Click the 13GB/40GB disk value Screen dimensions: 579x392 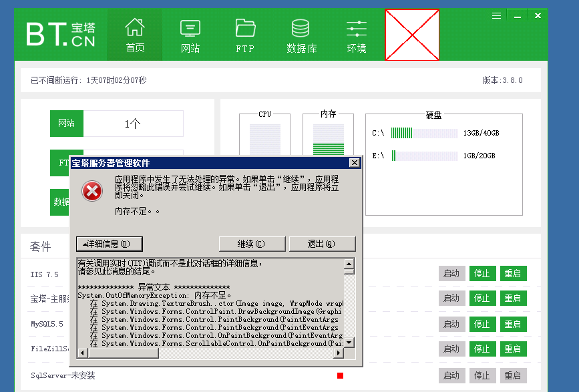tap(481, 133)
